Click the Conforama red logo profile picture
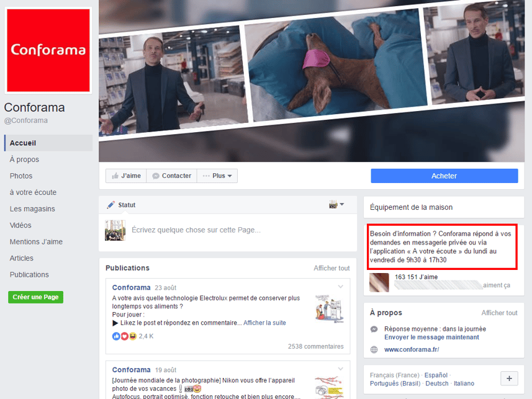This screenshot has height=399, width=532. point(48,50)
